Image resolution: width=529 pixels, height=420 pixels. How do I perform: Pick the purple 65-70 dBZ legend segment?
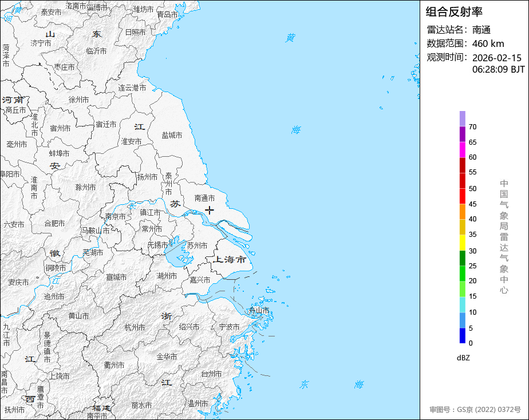pyautogui.click(x=462, y=134)
